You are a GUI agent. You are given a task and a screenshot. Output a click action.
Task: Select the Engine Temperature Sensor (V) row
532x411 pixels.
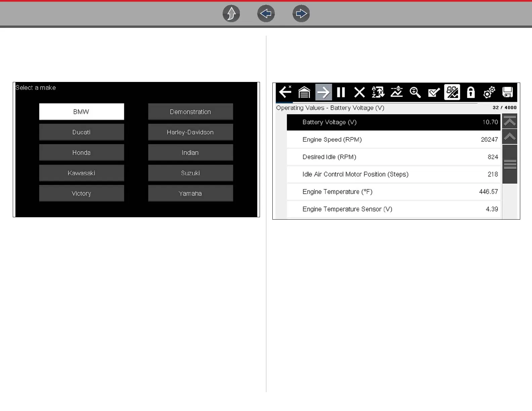(394, 209)
